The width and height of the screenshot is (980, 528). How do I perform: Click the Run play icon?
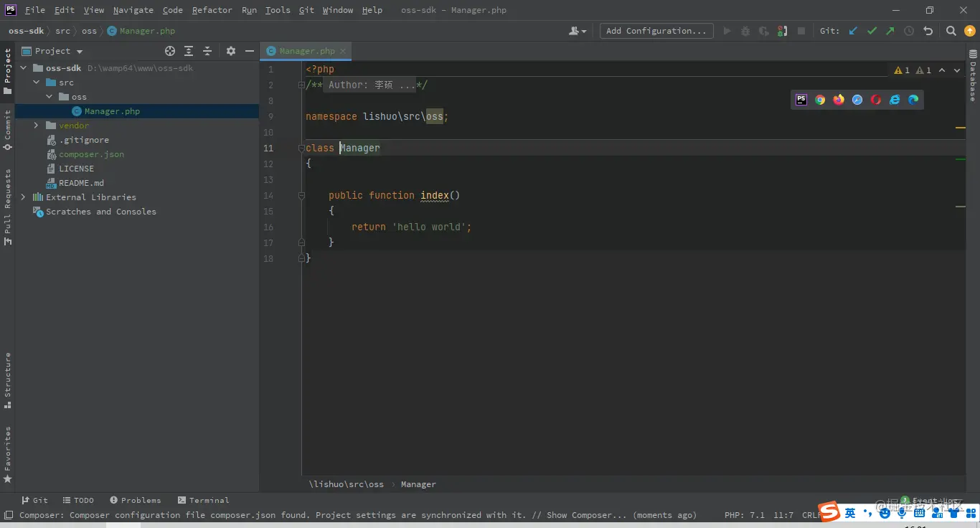pos(727,31)
